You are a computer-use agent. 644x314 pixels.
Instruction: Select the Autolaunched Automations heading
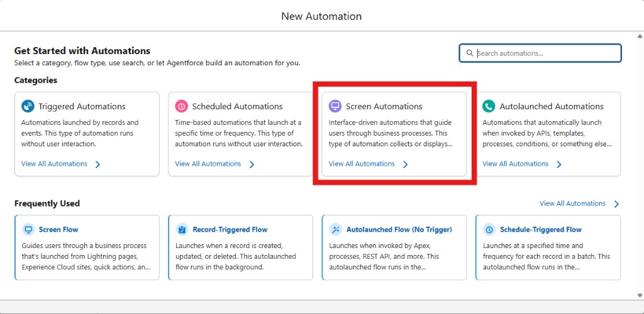(552, 107)
